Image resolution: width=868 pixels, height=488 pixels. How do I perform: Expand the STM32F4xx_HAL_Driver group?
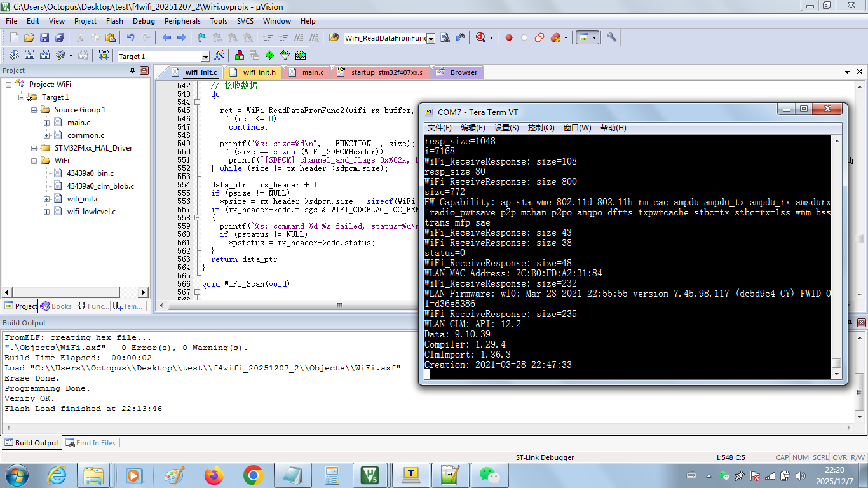click(34, 148)
